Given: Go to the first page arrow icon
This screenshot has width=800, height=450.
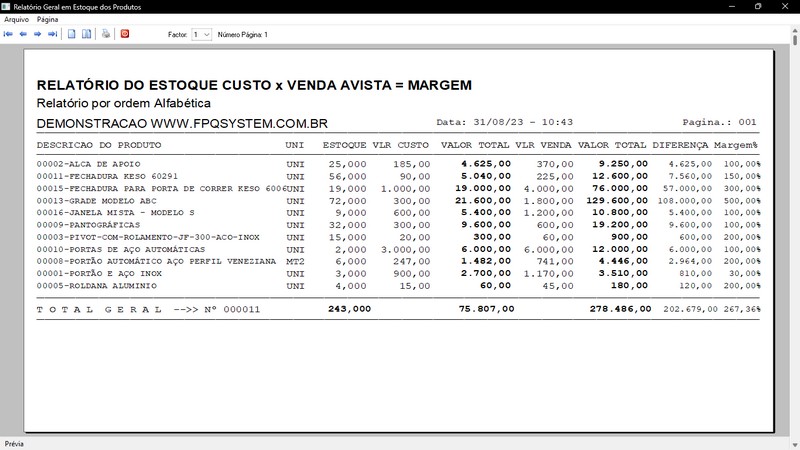Looking at the screenshot, I should coord(8,34).
